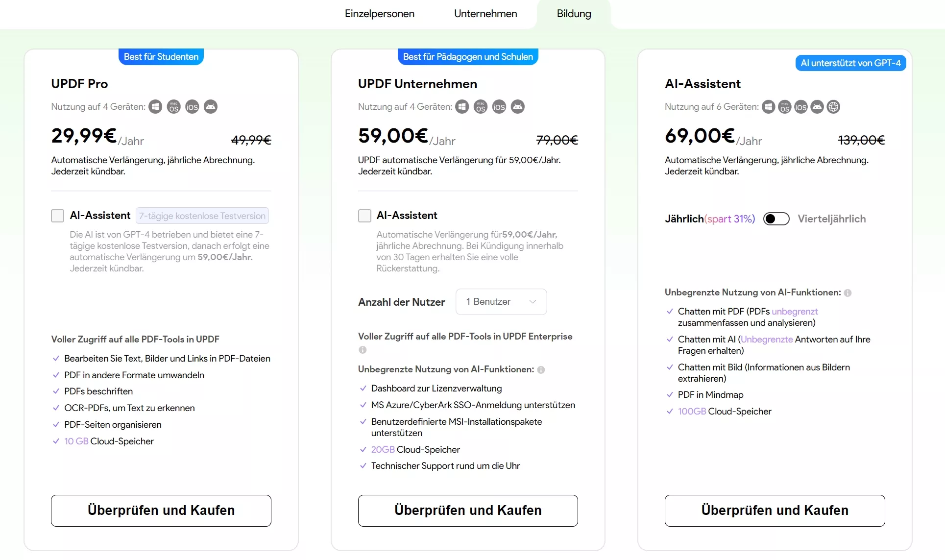Screen dimensions: 945x560
Task: Open the Anzahl der Nutzer dropdown
Action: coord(501,302)
